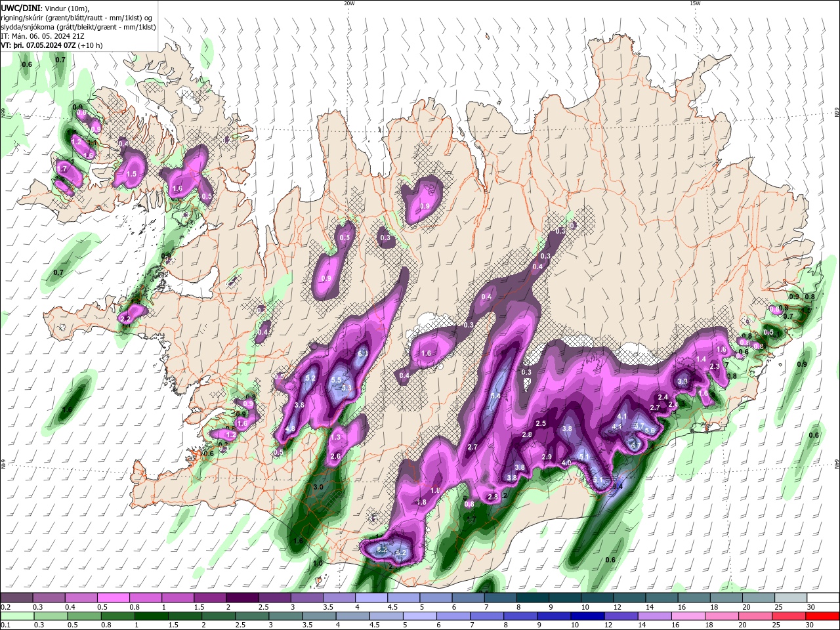Click the '2.3' value in the east
Image resolution: width=840 pixels, height=630 pixels.
pos(715,367)
